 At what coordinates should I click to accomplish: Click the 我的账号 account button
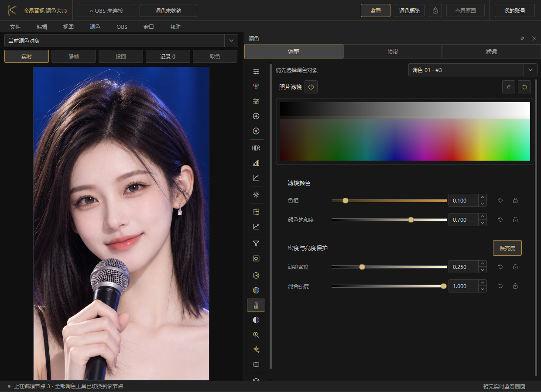tap(515, 10)
